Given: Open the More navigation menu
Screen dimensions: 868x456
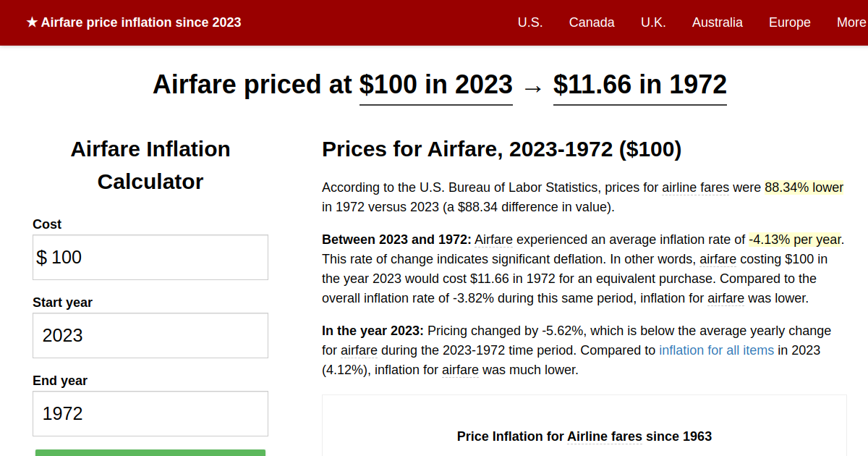Looking at the screenshot, I should tap(851, 22).
